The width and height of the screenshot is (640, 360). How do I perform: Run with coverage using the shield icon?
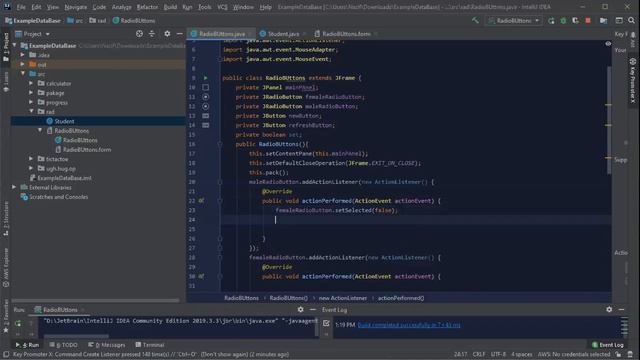pos(575,20)
